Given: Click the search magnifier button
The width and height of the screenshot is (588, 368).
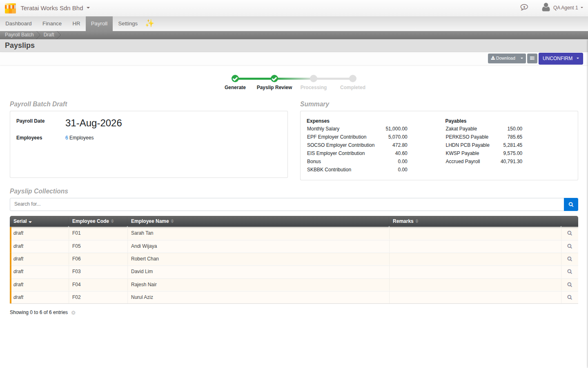Looking at the screenshot, I should [571, 204].
